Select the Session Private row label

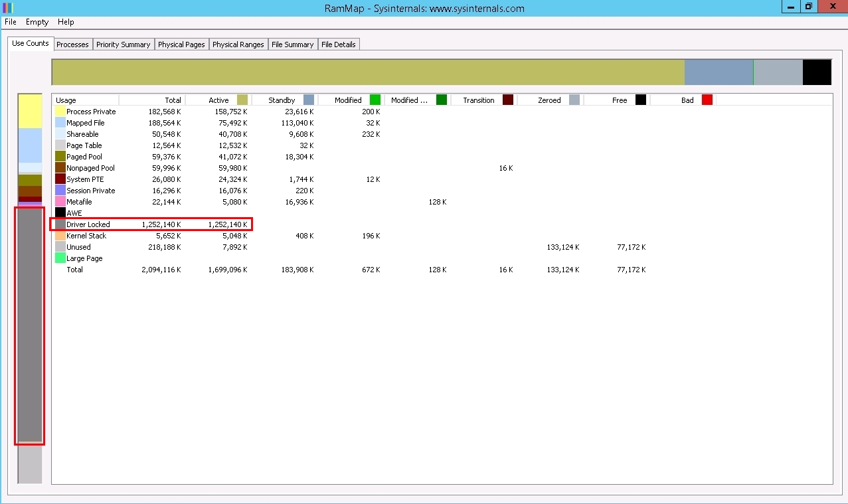point(90,191)
